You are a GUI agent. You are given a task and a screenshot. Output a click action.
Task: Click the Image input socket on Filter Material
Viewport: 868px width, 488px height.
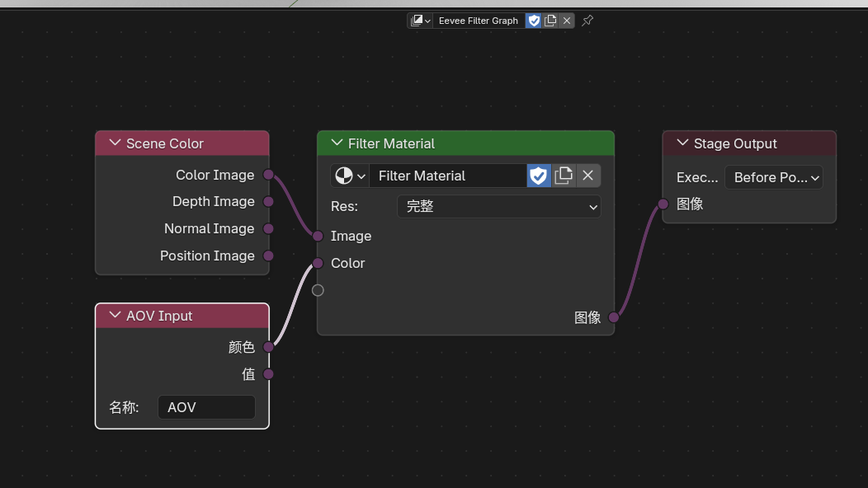point(318,237)
